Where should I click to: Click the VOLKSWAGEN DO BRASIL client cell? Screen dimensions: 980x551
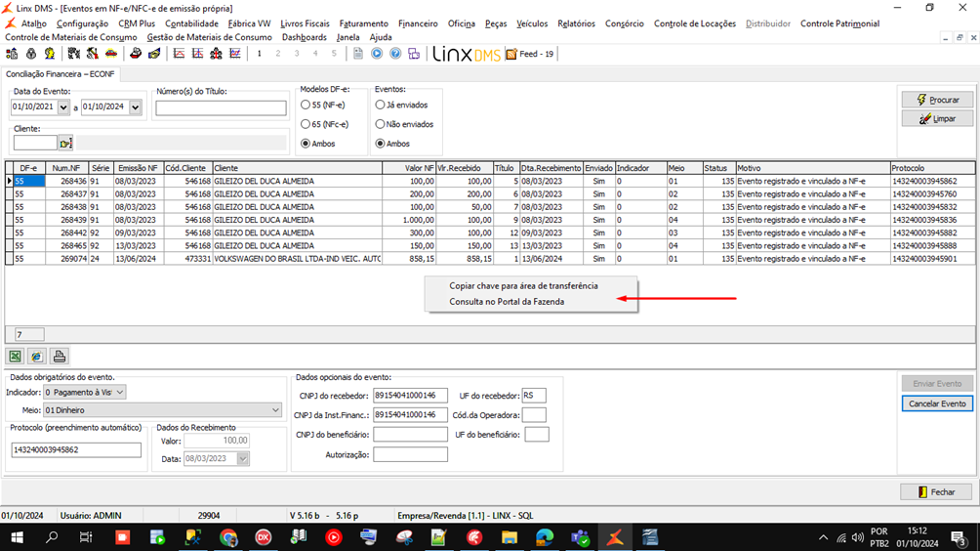click(297, 259)
